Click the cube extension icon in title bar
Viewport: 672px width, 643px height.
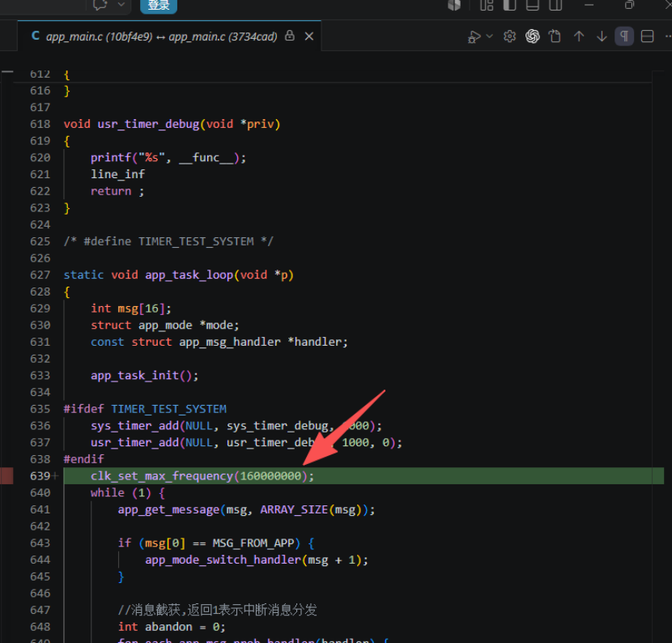click(x=454, y=5)
